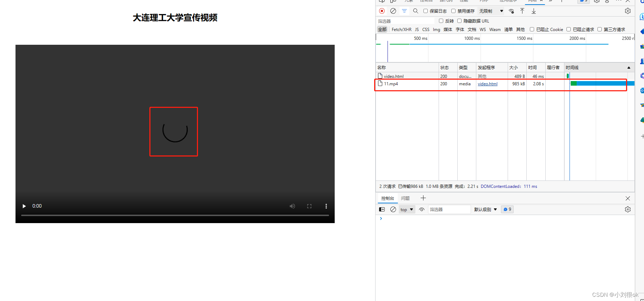Create live expression eye icon
The width and height of the screenshot is (644, 301).
click(x=422, y=209)
